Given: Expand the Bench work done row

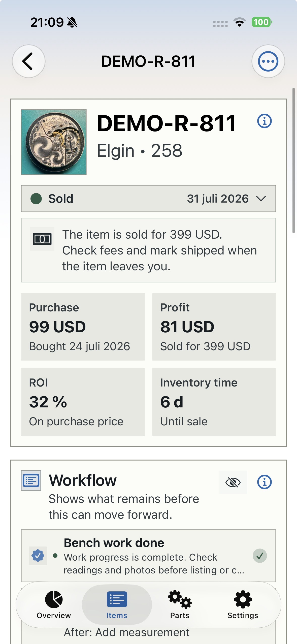Looking at the screenshot, I should tap(148, 556).
